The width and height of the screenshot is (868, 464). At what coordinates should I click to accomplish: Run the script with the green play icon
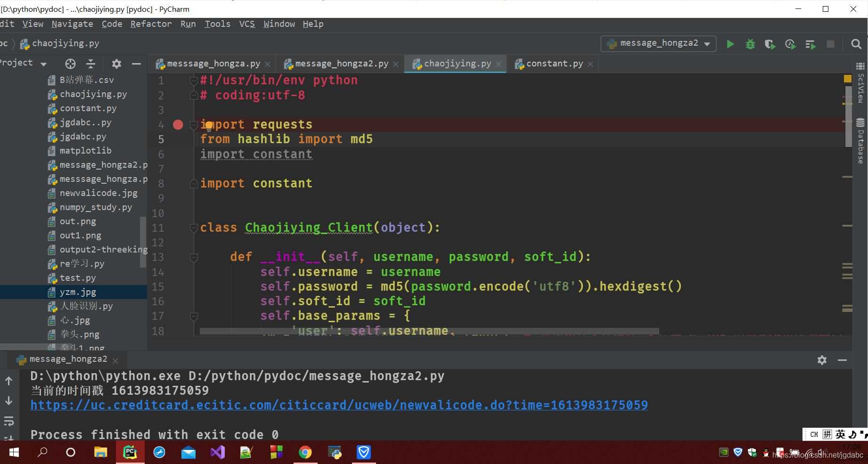point(730,43)
